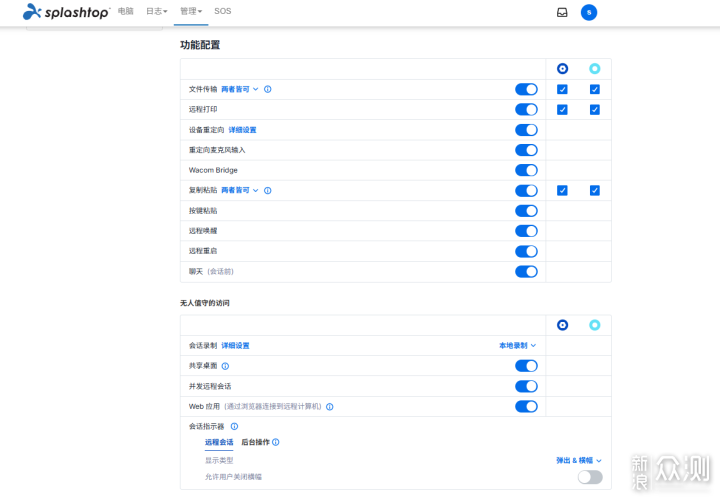Open the 弹出 & 横幅 dropdown
The height and width of the screenshot is (500, 720).
point(579,460)
